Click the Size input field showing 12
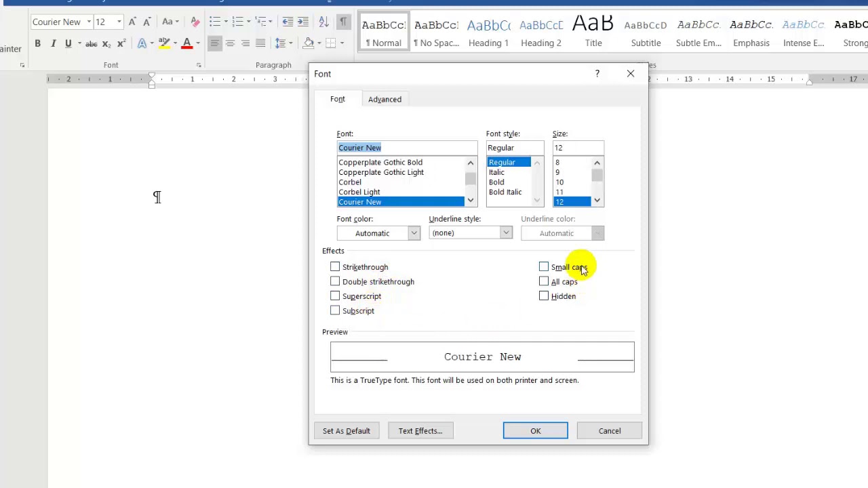The image size is (868, 488). [x=578, y=148]
